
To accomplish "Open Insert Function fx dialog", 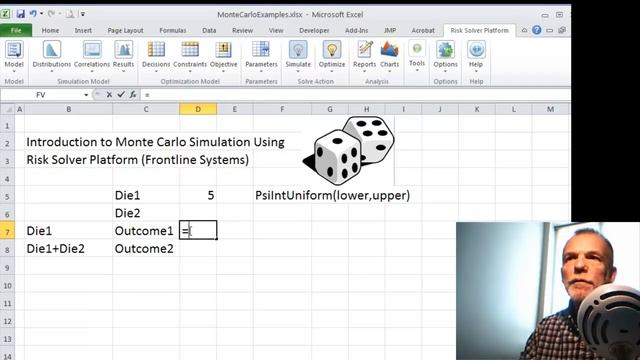I will click(x=133, y=95).
